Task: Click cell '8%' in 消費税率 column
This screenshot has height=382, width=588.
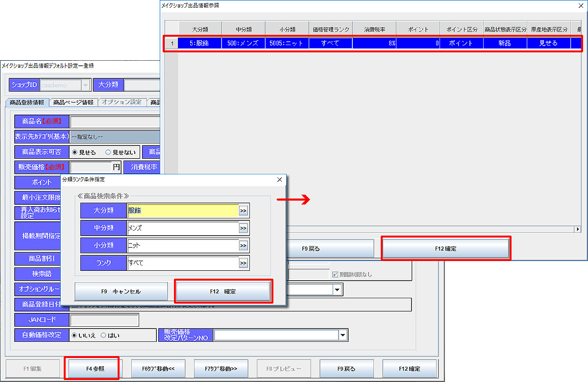Action: coord(374,43)
